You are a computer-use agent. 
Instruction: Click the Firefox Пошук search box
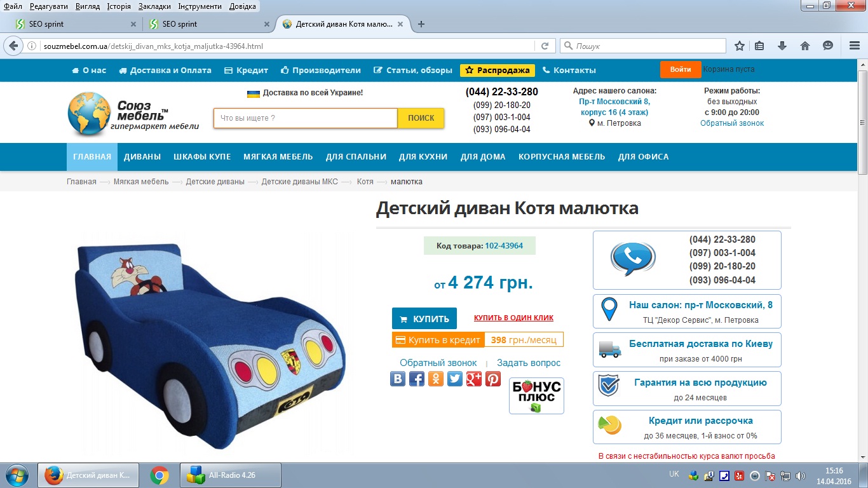coord(642,46)
